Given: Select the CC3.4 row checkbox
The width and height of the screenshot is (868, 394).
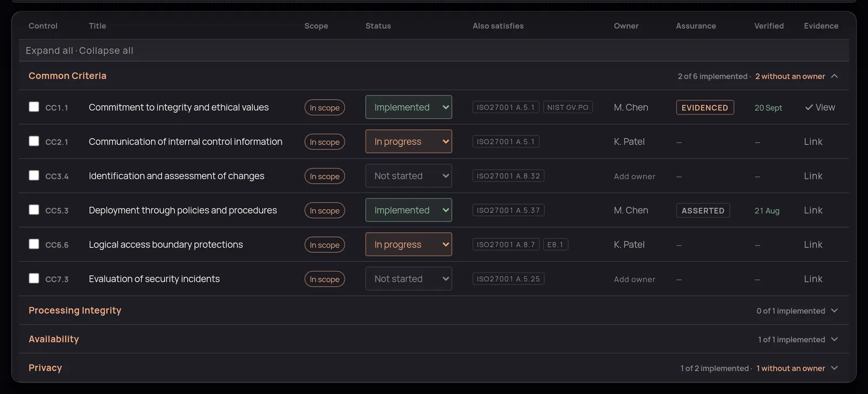Looking at the screenshot, I should pos(34,175).
